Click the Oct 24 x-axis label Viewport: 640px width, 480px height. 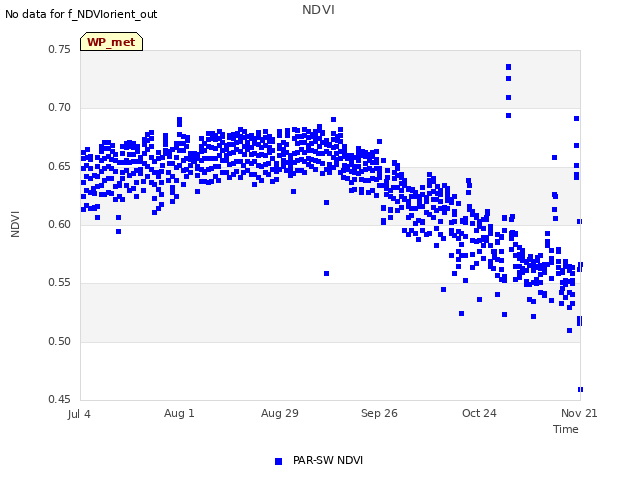(x=479, y=413)
